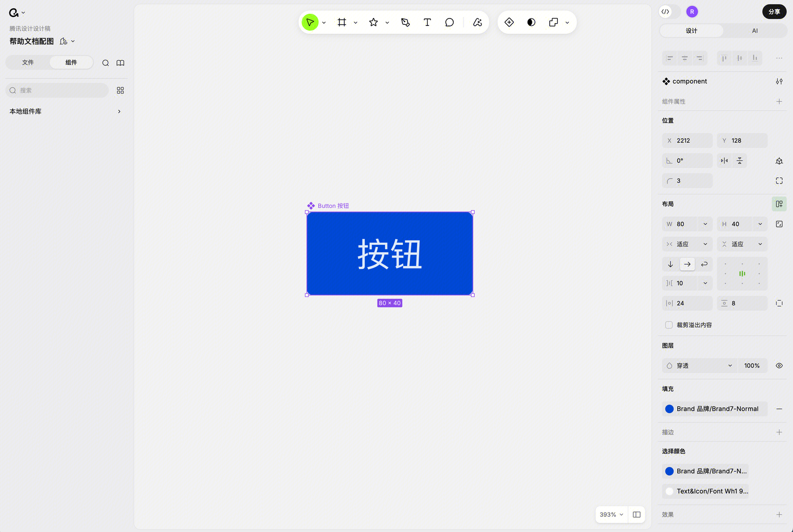The image size is (793, 532).
Task: Select the Pen tool
Action: [405, 22]
